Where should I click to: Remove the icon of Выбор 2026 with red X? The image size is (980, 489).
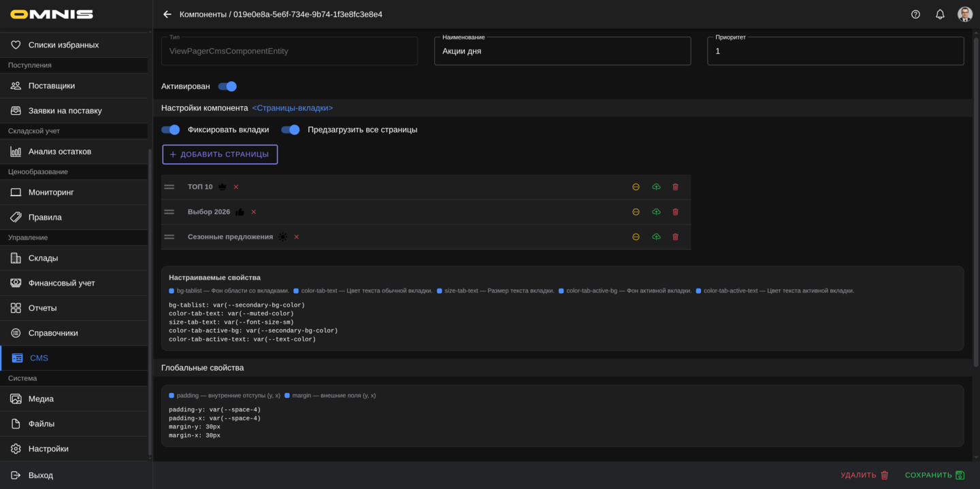coord(254,212)
